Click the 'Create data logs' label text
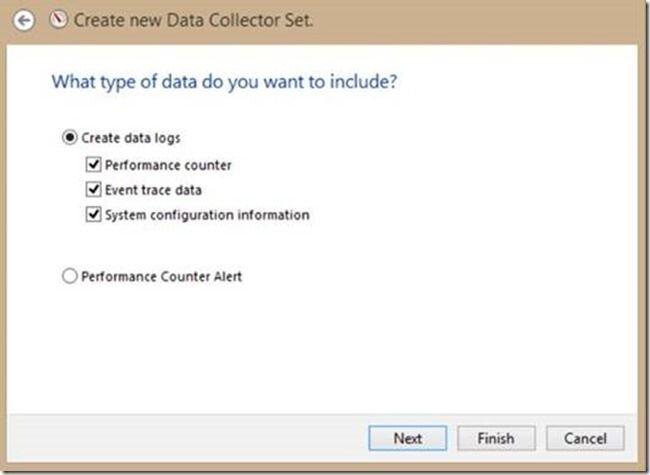650x475 pixels. click(131, 138)
